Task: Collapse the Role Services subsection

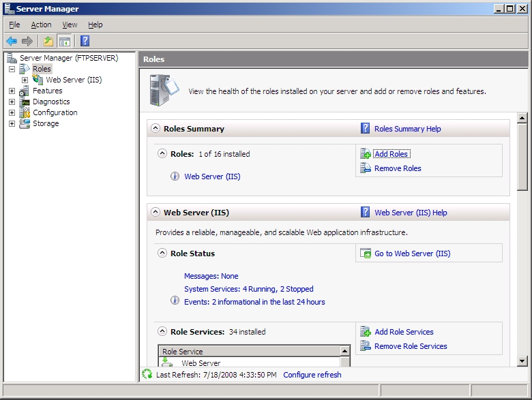Action: pos(162,331)
